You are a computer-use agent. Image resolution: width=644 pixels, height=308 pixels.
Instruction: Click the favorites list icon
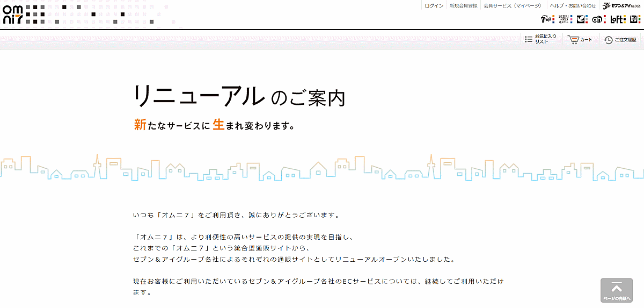[528, 40]
